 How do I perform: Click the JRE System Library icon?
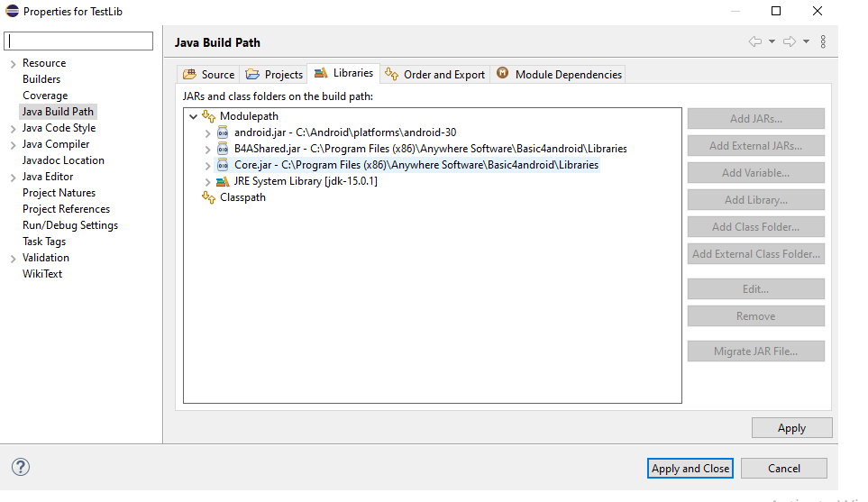[223, 181]
